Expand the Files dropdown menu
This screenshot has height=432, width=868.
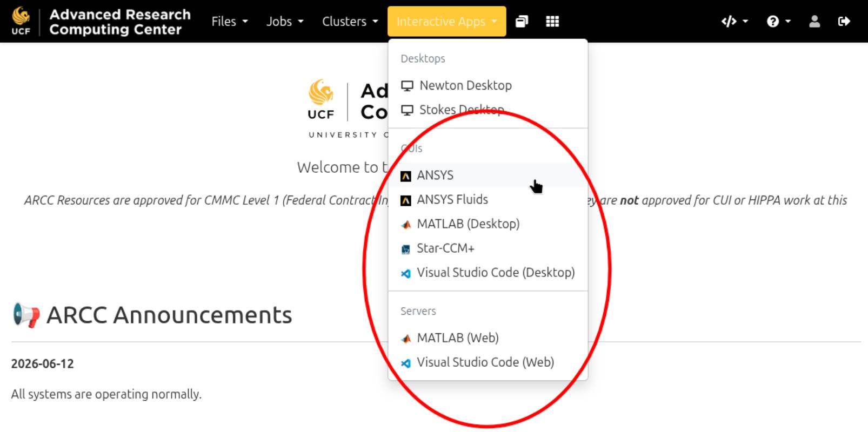point(230,22)
